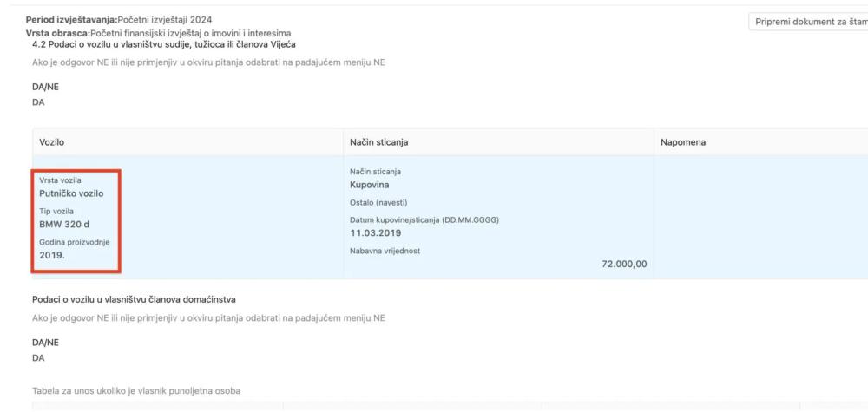The height and width of the screenshot is (412, 868).
Task: Select the Putničko vozilo vehicle type value
Action: pos(72,193)
